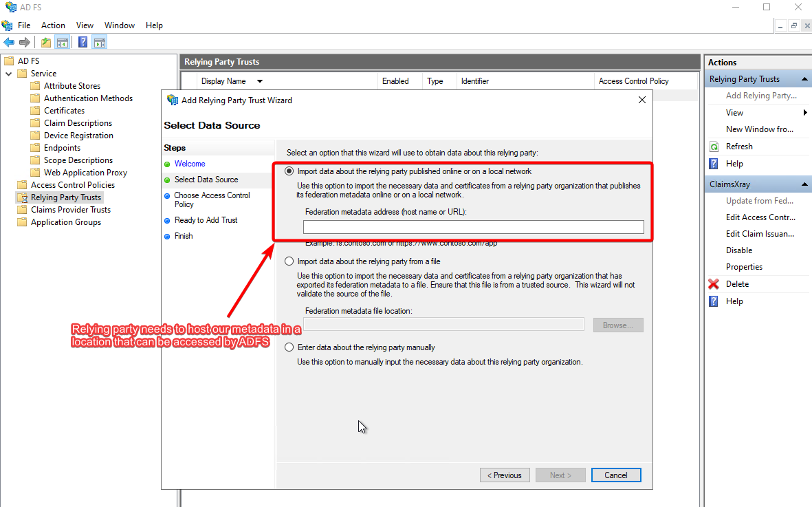Go to the Welcome wizard step
The image size is (812, 507).
(190, 164)
